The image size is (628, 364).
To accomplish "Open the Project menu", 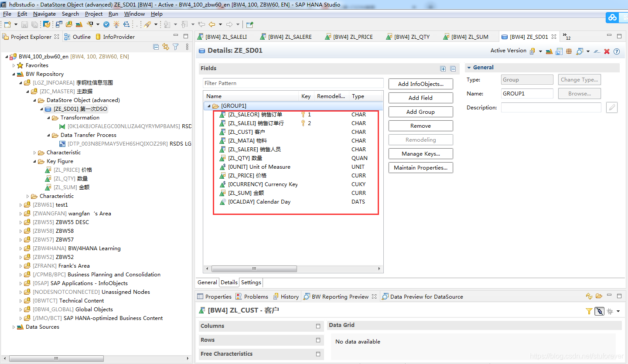I will pyautogui.click(x=93, y=14).
